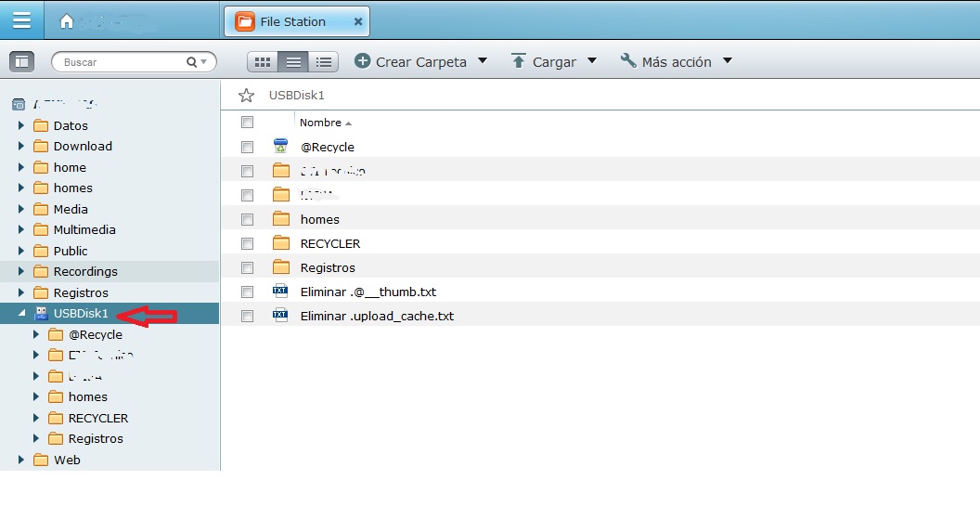Click the home icon in top bar
This screenshot has width=980, height=519.
66,21
